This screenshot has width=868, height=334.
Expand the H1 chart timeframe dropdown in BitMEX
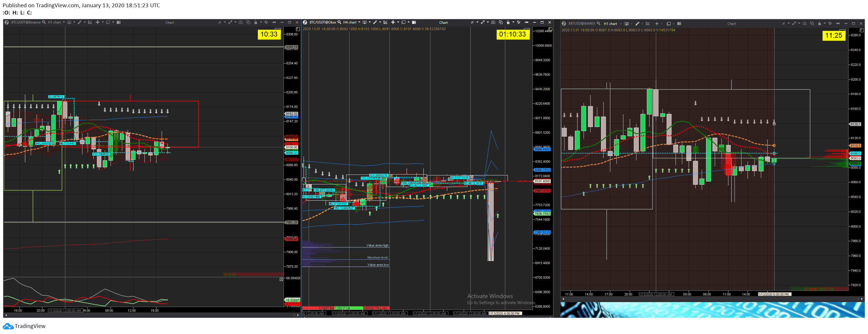(x=621, y=24)
